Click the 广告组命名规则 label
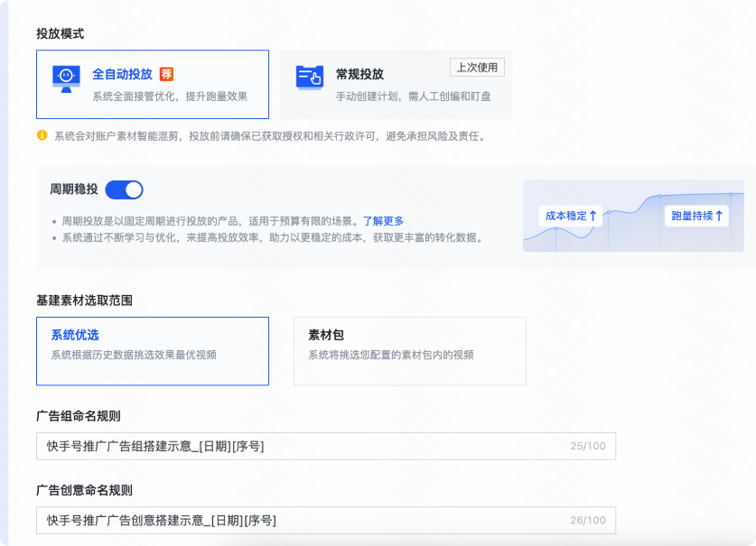756x546 pixels. [x=78, y=416]
